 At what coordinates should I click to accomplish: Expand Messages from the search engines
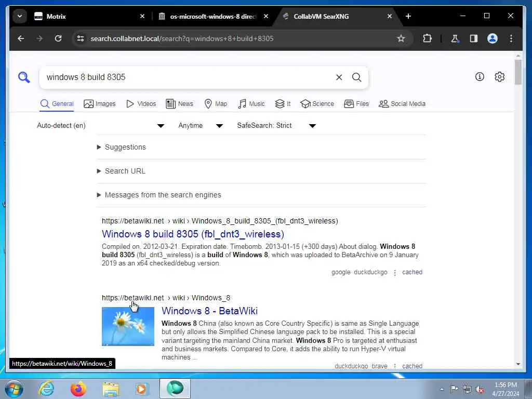click(159, 195)
